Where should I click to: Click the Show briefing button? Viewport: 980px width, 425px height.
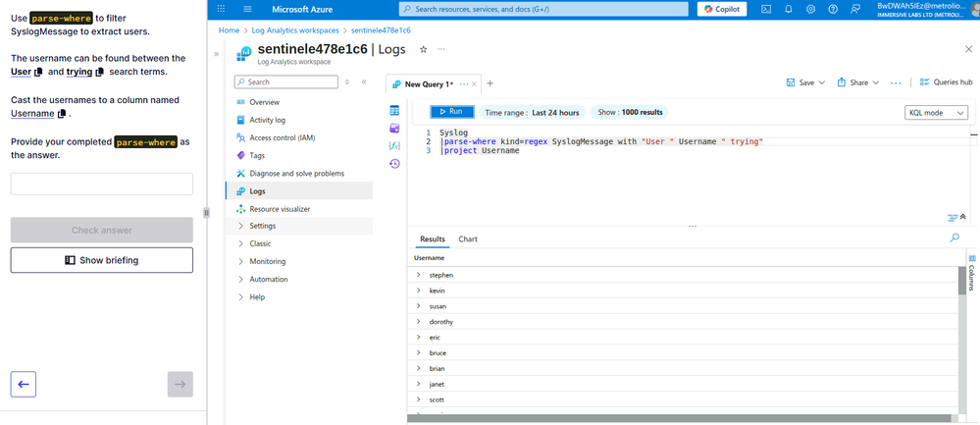click(x=102, y=260)
